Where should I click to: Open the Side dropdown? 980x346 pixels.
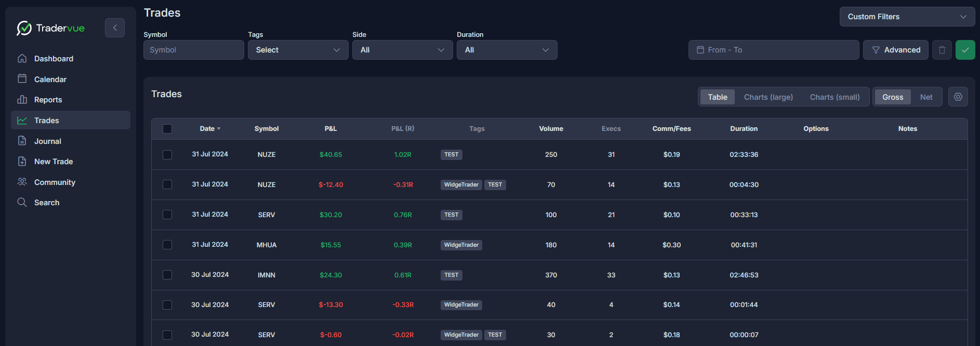pos(403,50)
